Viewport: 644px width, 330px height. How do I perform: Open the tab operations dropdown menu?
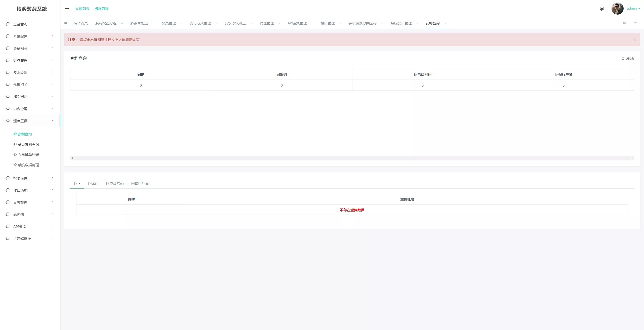637,23
